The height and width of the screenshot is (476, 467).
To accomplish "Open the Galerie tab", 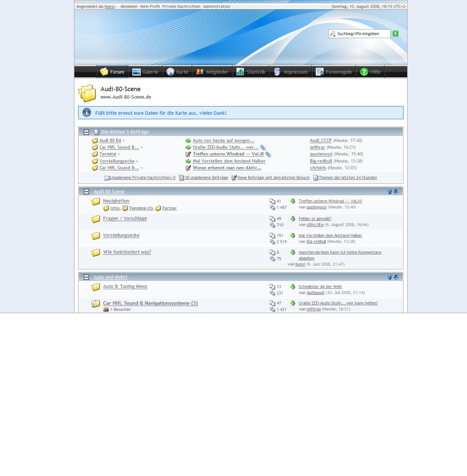I will click(x=145, y=72).
